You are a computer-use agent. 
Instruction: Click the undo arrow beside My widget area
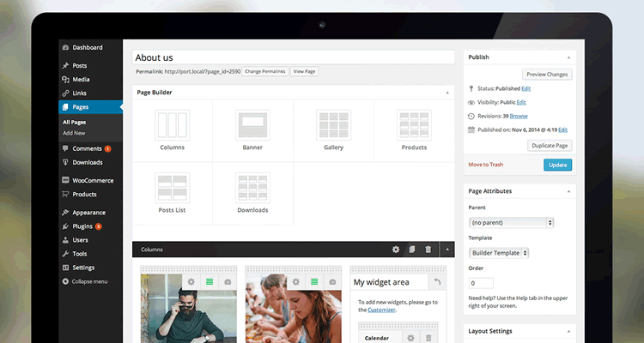coord(437,282)
